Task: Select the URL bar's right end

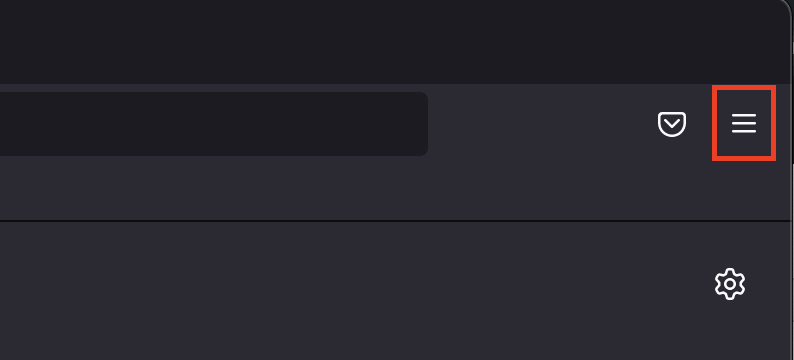Action: 405,124
